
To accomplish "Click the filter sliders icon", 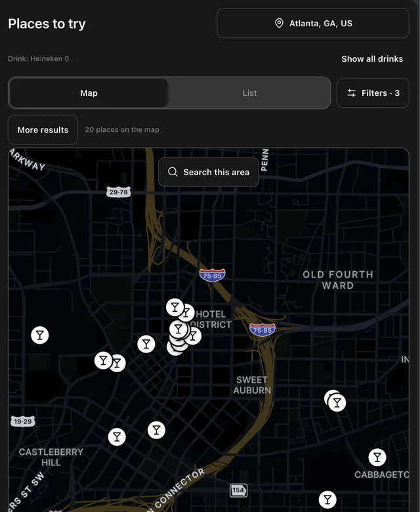I will (x=351, y=93).
